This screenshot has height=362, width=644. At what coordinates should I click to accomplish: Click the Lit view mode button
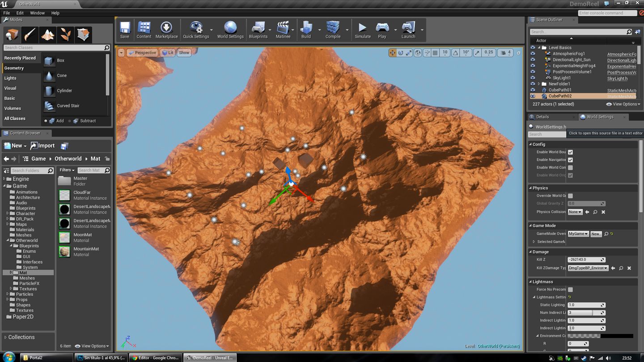(x=168, y=53)
